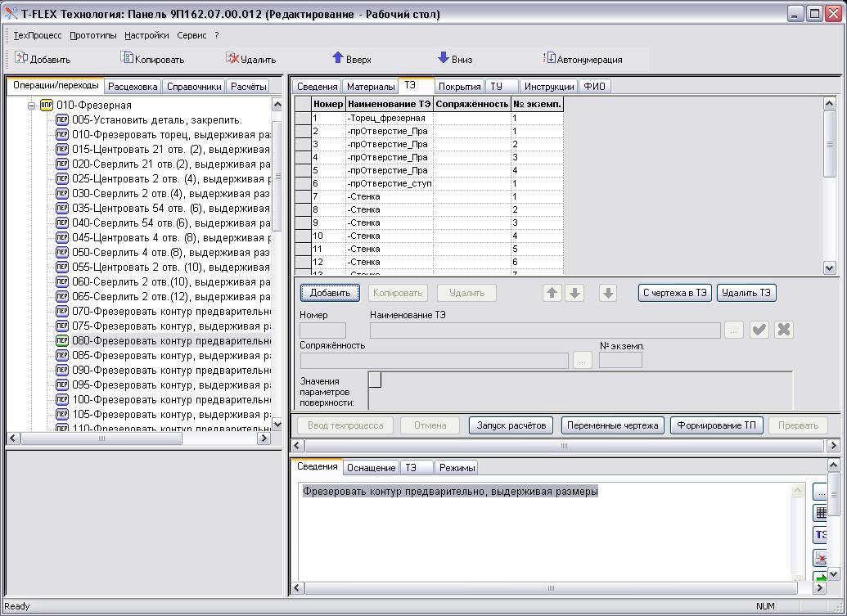Viewport: 847px width, 616px height.
Task: Click the ПЕР icon of 080-Фрезеровать контур
Action: [62, 340]
